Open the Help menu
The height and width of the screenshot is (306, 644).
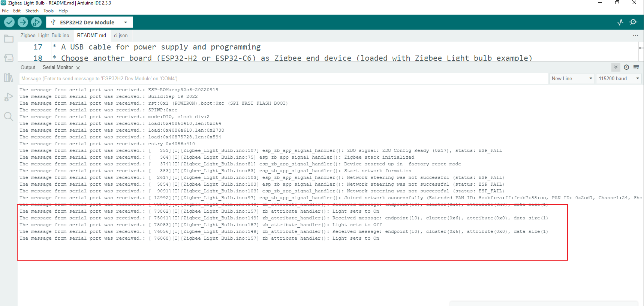(63, 11)
